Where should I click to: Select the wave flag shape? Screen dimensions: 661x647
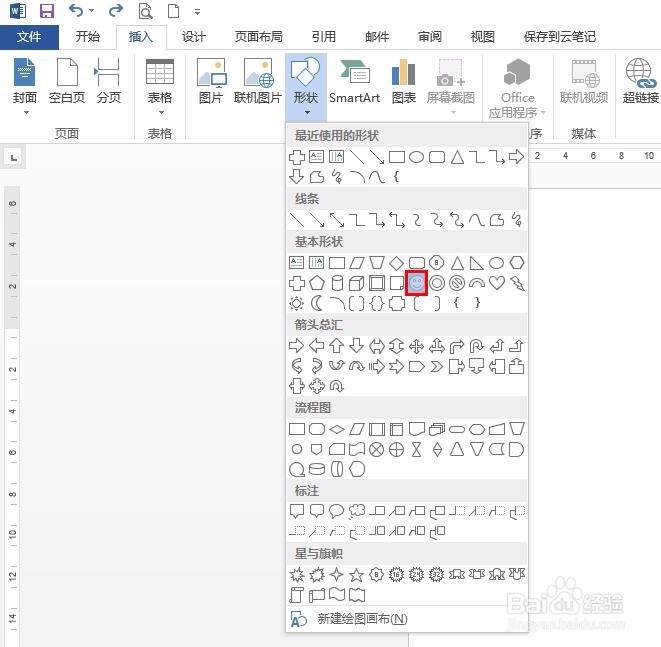(x=336, y=595)
